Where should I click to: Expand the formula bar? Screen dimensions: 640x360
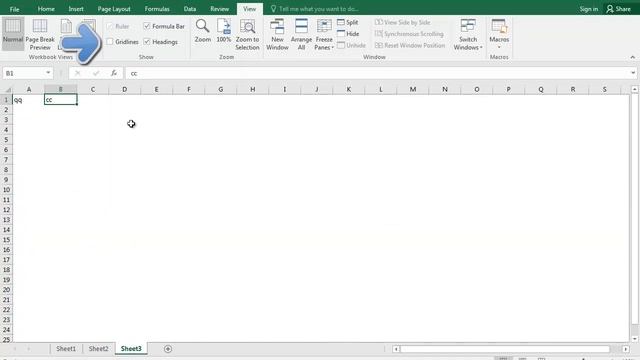[633, 73]
